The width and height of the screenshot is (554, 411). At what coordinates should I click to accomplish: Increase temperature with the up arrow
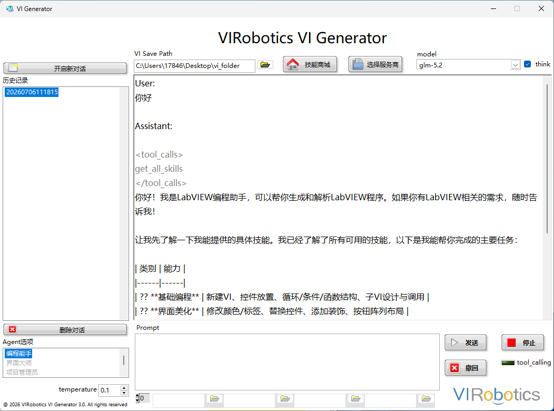tap(124, 388)
